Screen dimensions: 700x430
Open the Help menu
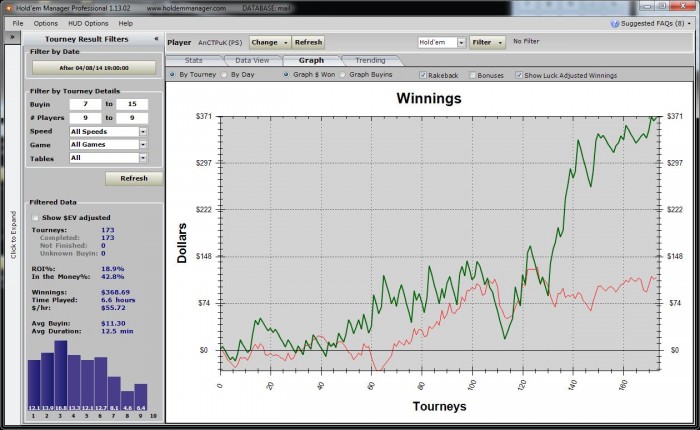(x=125, y=24)
